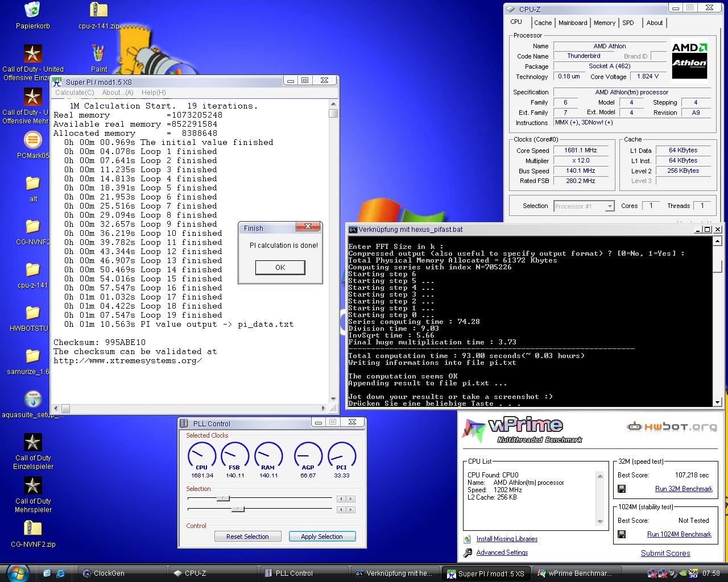Click the Super PI title bar icon
The image size is (728, 582).
point(57,81)
